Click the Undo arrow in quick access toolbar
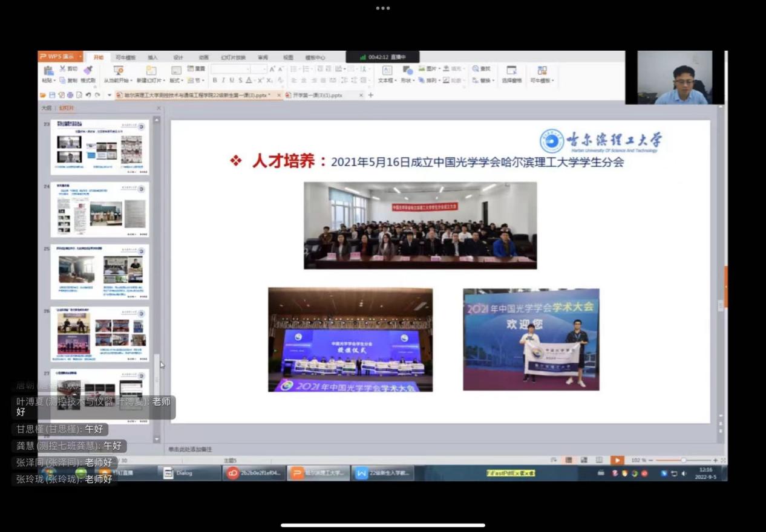This screenshot has width=766, height=532. coord(88,95)
